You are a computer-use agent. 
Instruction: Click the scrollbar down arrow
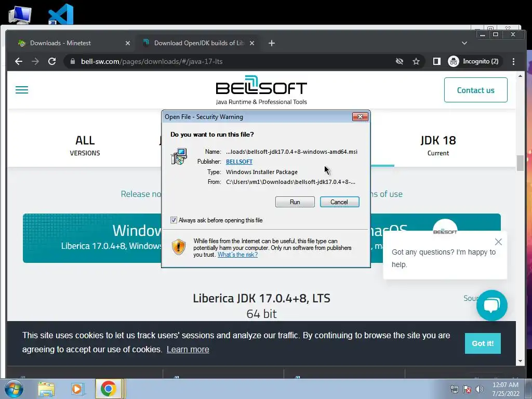[520, 362]
